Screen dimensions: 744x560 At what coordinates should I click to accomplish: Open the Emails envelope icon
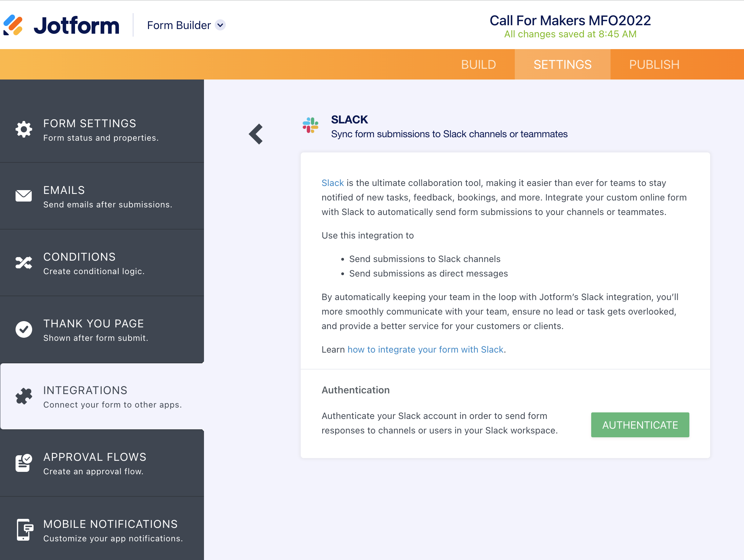pyautogui.click(x=24, y=196)
